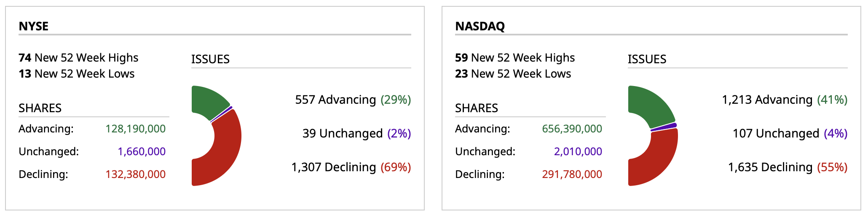Click NYSE unchanged shares value 1,660,000
868x221 pixels.
(142, 151)
